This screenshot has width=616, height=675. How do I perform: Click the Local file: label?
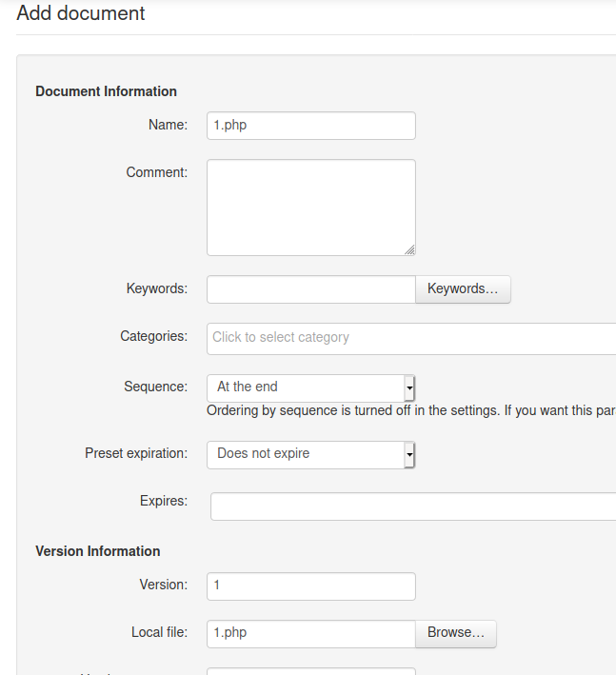159,632
